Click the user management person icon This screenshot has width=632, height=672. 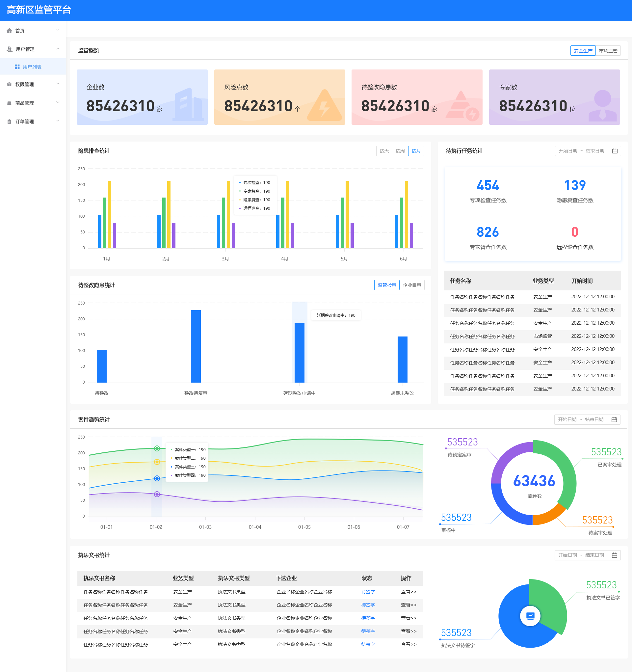pos(10,49)
